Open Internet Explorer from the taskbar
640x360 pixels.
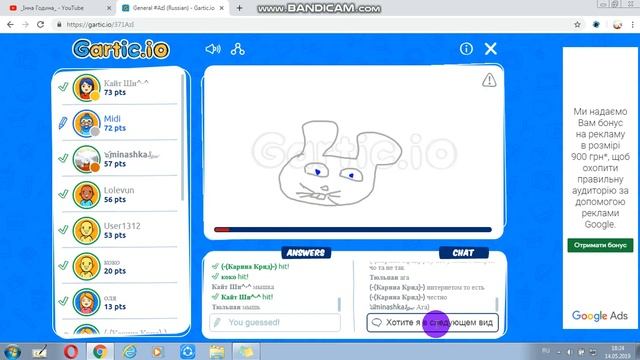pyautogui.click(x=129, y=351)
